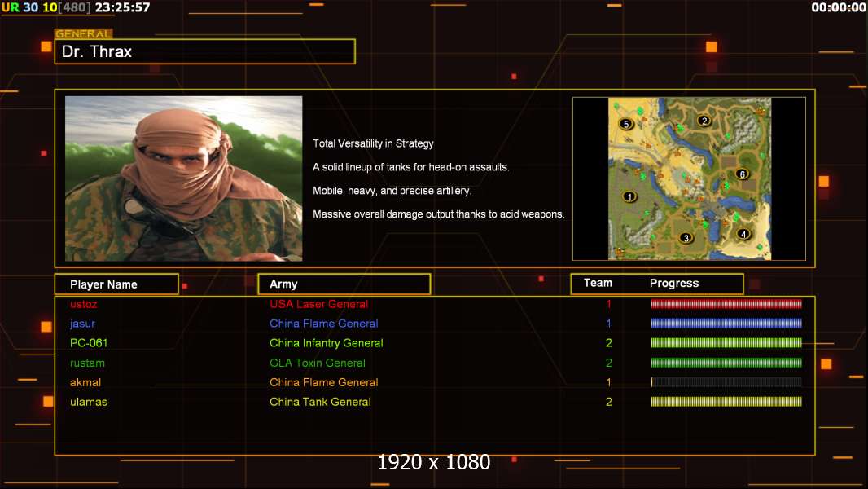Viewport: 868px width, 489px height.
Task: Click 'A solid lineup of tanks' line
Action: click(410, 167)
